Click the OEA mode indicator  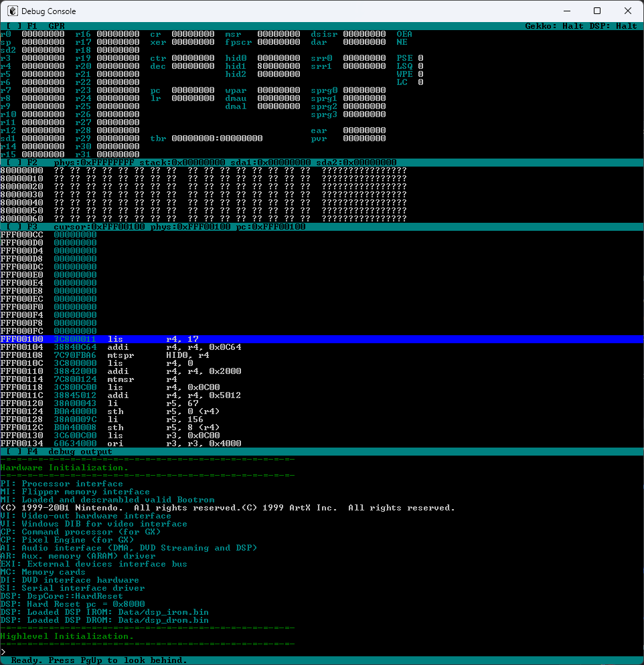tap(404, 34)
